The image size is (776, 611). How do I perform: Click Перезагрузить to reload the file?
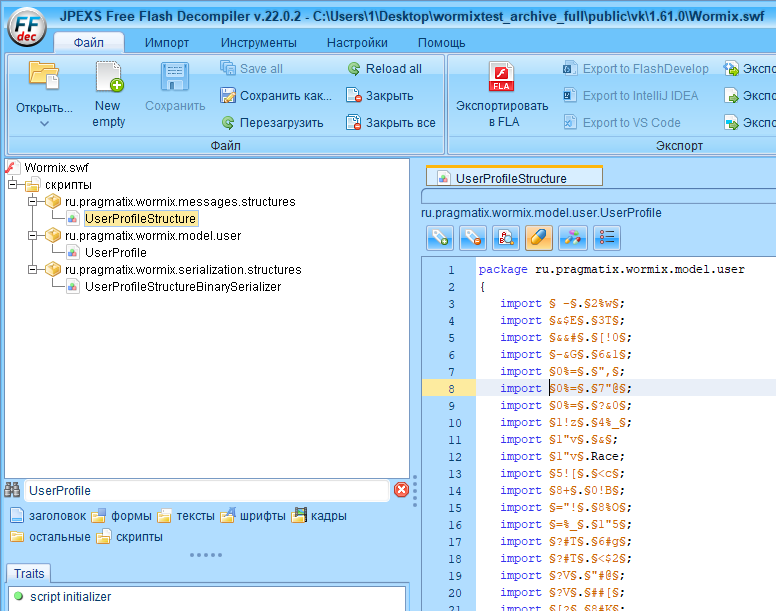[x=272, y=122]
